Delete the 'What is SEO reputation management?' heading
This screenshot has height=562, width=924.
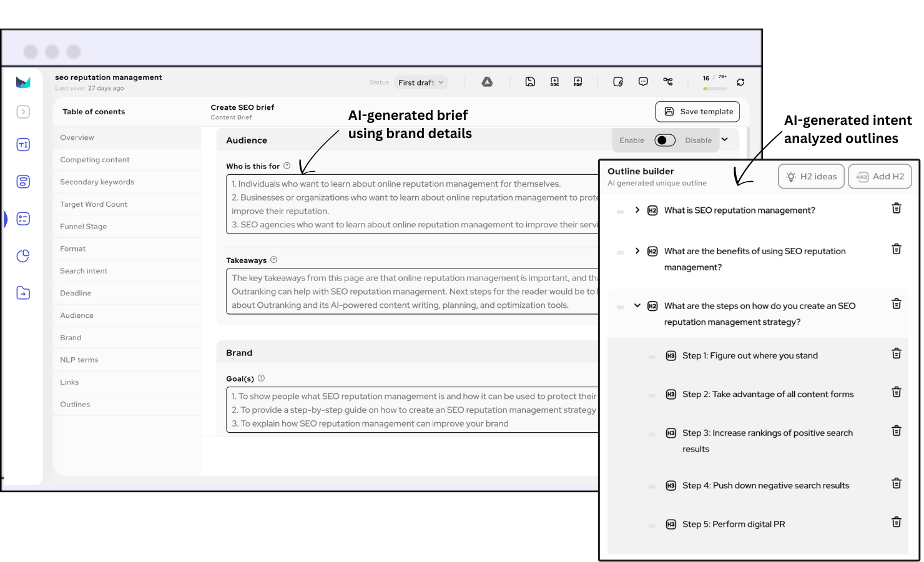click(897, 208)
